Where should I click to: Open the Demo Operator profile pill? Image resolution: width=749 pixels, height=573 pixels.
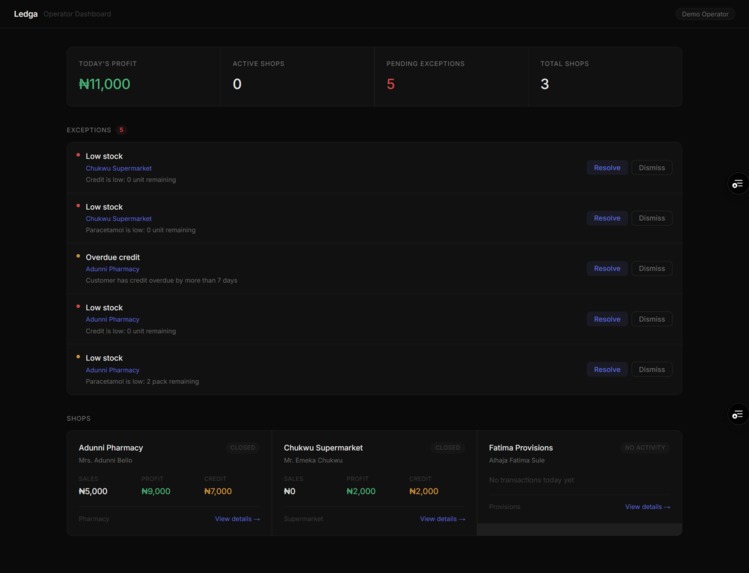[x=705, y=14]
